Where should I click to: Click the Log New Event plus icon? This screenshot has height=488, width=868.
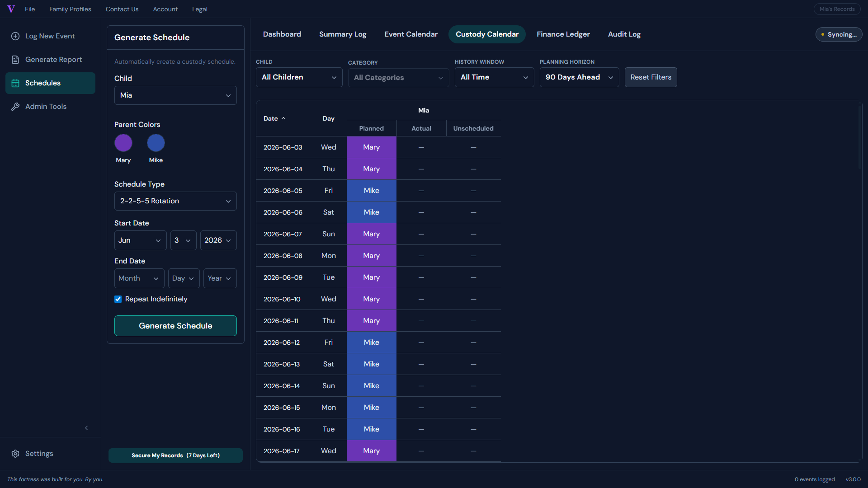[x=15, y=36]
